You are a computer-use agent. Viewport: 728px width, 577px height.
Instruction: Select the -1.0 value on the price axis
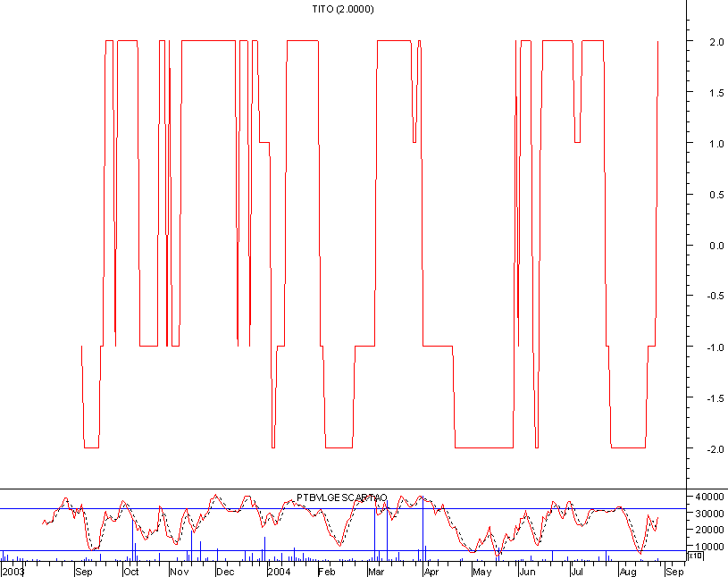coord(715,347)
